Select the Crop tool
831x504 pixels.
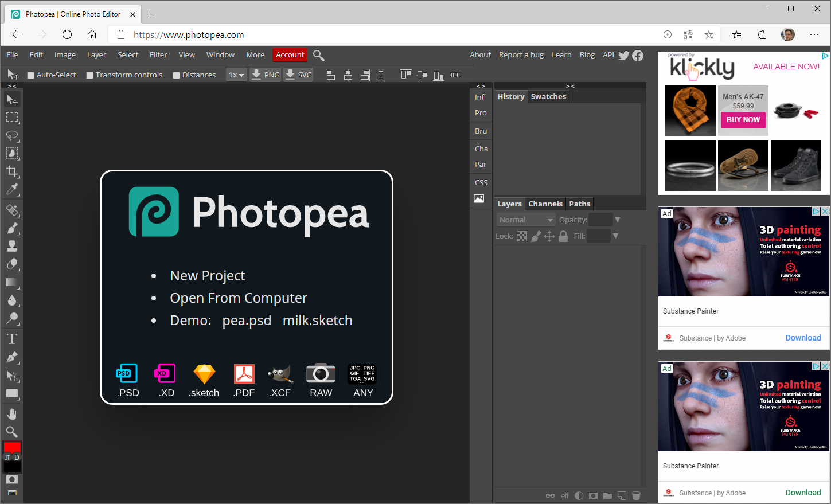click(x=12, y=171)
